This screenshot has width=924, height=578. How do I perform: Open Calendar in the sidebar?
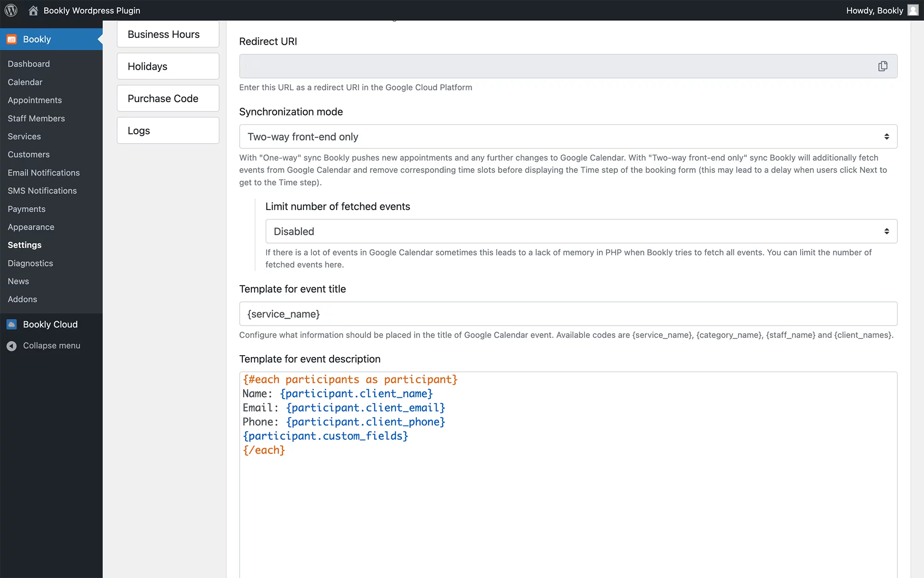25,82
